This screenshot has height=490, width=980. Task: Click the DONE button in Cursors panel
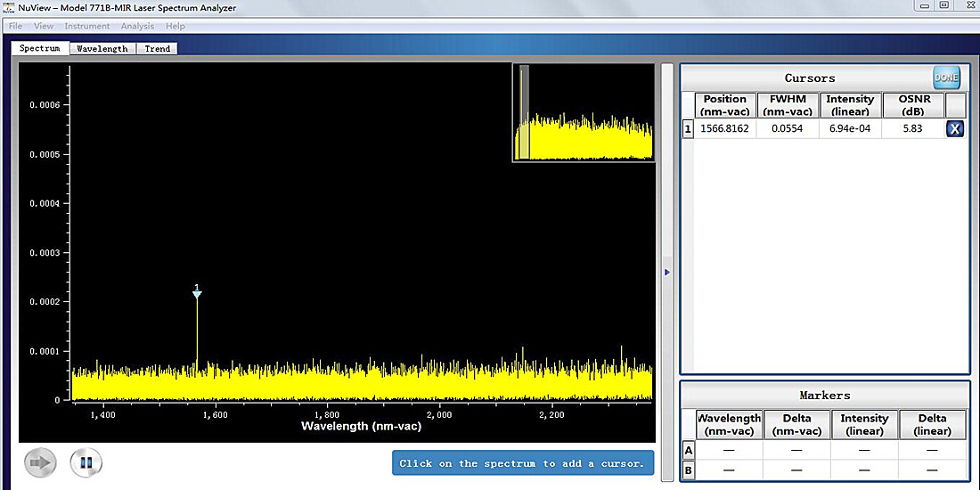tap(946, 78)
